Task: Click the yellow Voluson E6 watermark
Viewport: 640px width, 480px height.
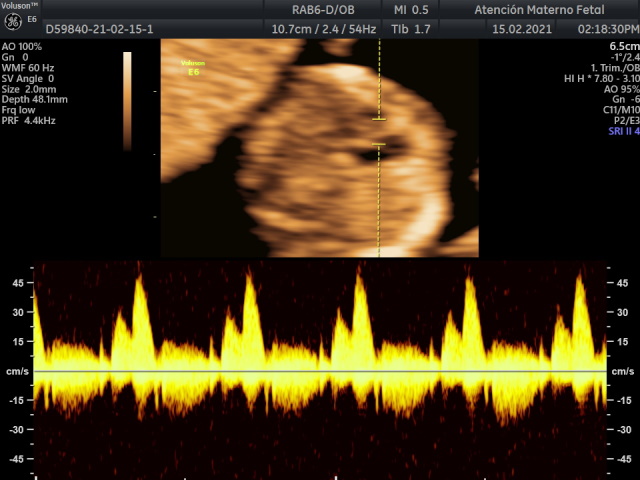Action: [193, 67]
